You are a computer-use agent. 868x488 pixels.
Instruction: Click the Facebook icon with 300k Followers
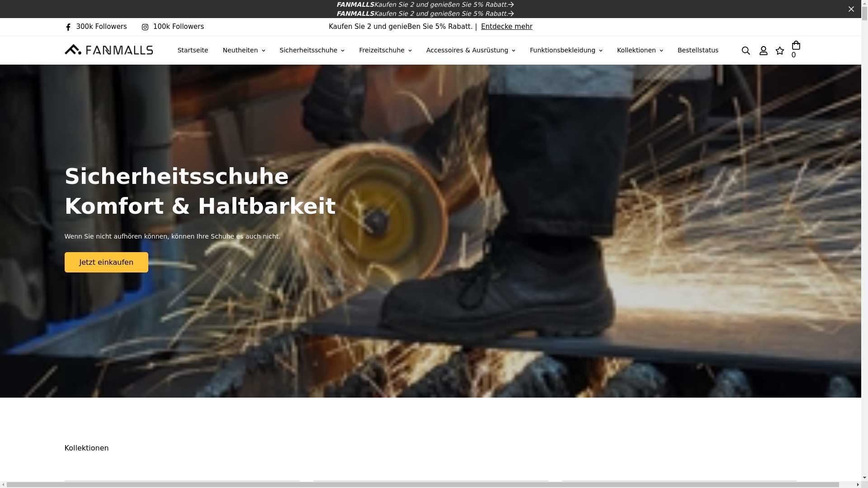point(68,27)
